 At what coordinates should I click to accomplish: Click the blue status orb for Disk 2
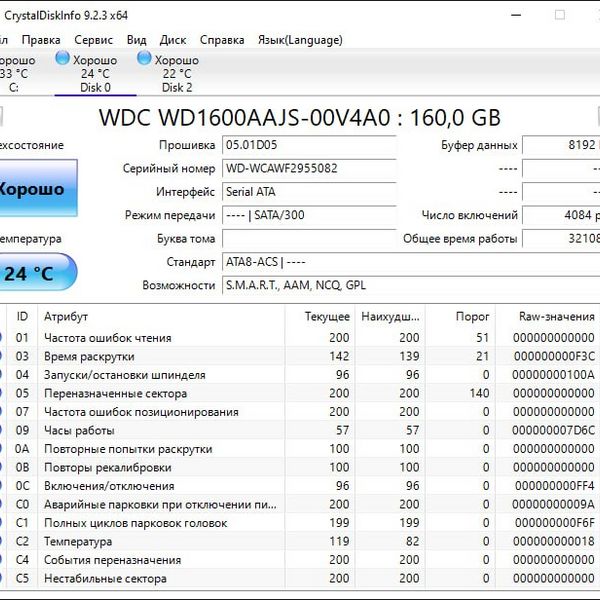point(144,58)
